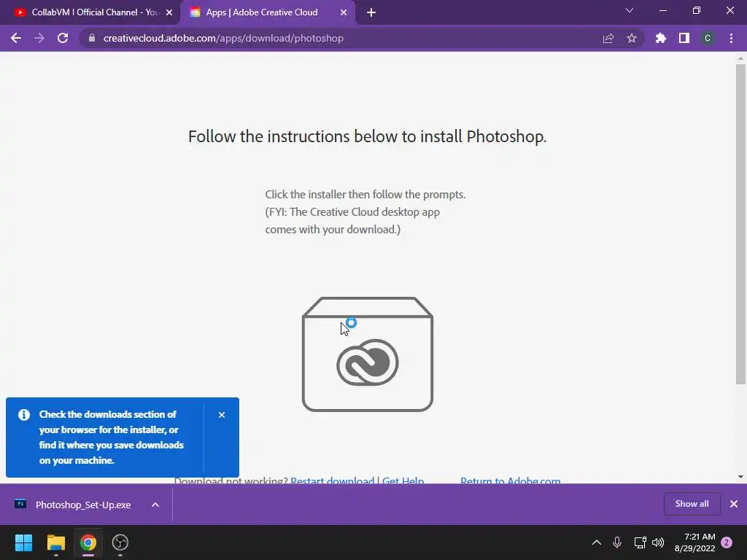
Task: Go back using the browser back arrow
Action: tap(16, 38)
